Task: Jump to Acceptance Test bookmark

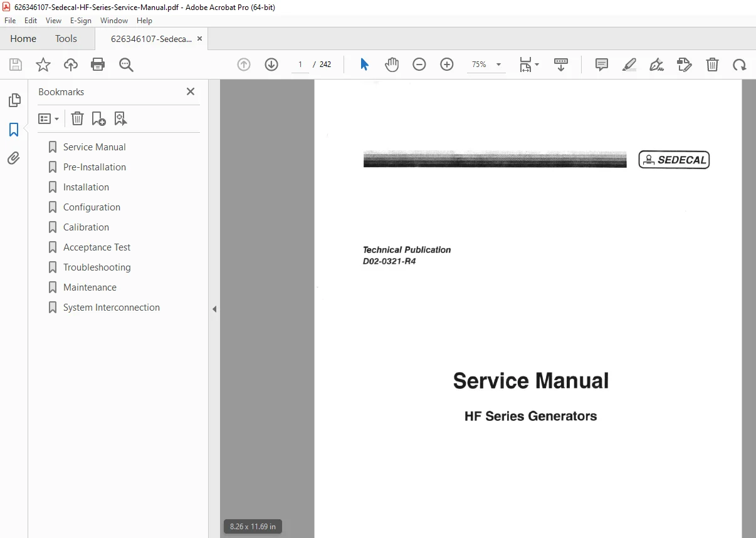Action: click(97, 247)
